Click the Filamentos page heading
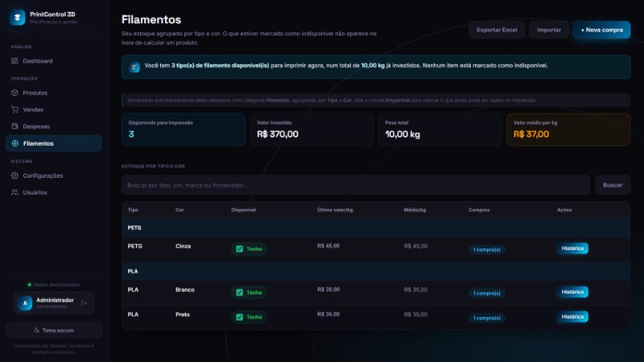Screen dimensions: 644x362 click(151, 19)
